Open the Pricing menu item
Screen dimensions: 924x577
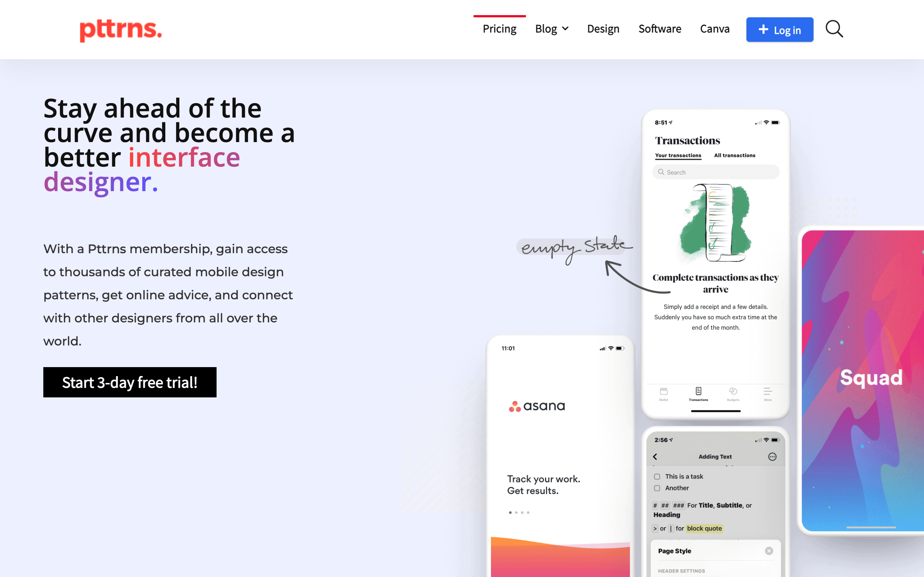coord(500,29)
